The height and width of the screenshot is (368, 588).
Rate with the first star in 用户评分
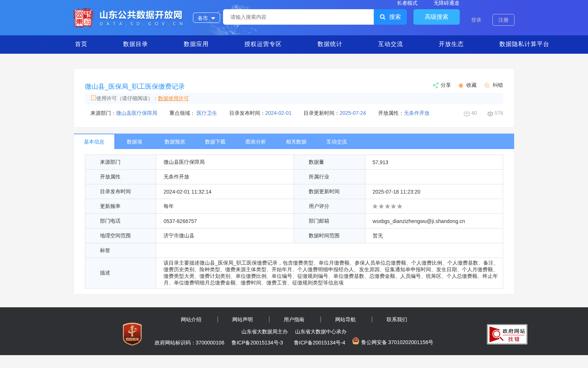pyautogui.click(x=375, y=206)
